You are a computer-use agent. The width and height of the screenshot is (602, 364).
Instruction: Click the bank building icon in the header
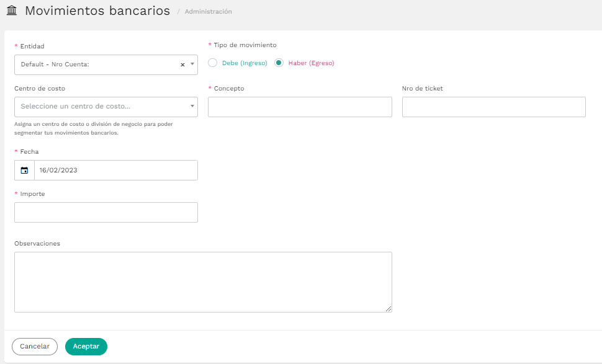[x=12, y=11]
